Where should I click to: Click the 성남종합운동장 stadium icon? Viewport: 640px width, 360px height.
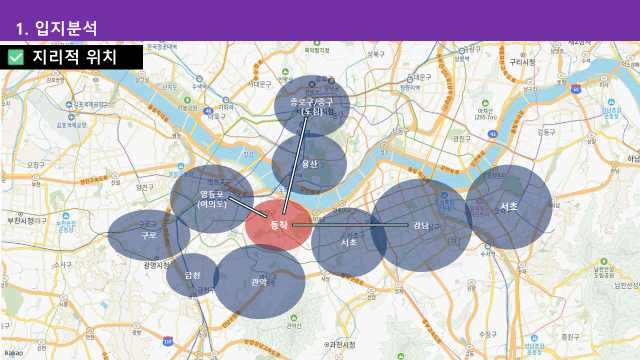coord(534,338)
